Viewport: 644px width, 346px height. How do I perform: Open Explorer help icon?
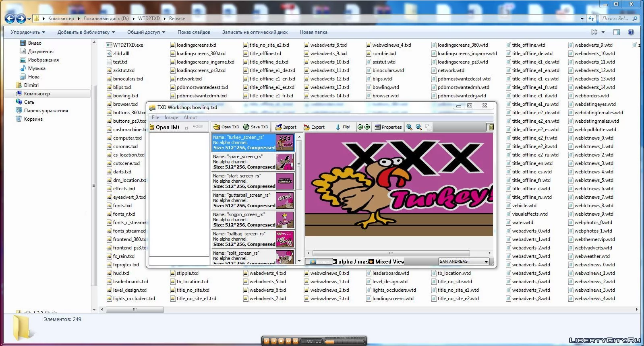click(631, 32)
